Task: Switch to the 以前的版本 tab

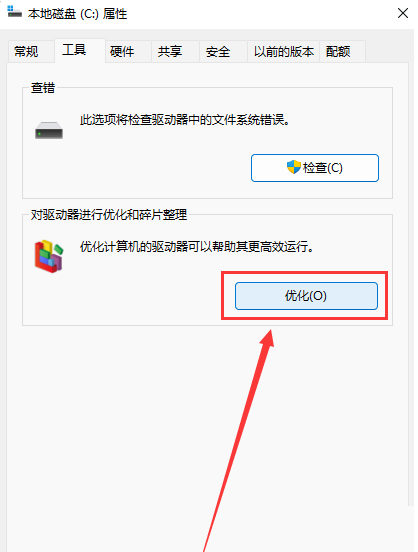Action: (283, 52)
